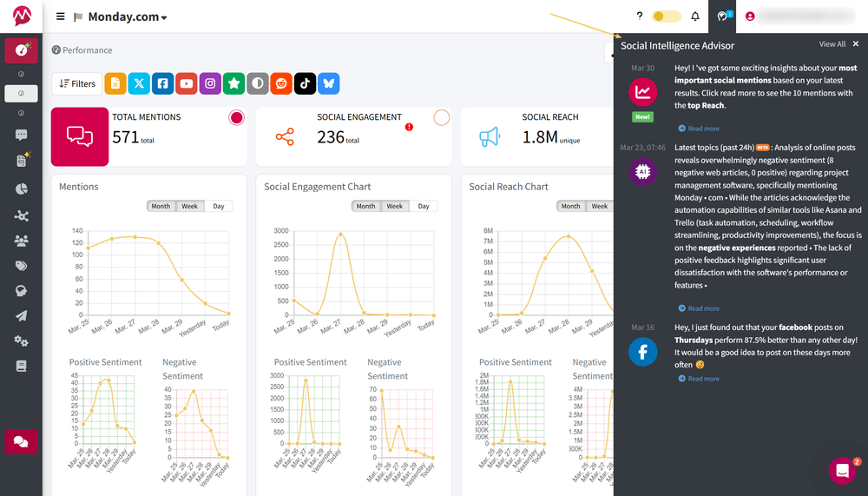The width and height of the screenshot is (868, 496).
Task: Click the Mediatoolkit logo in top-left corner
Action: (x=22, y=17)
